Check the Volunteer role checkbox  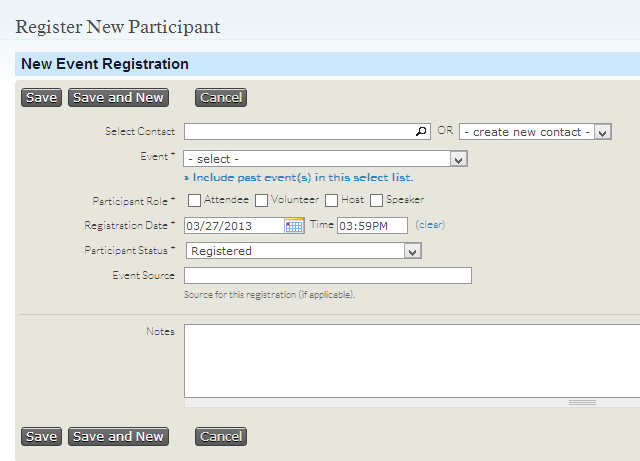click(262, 200)
